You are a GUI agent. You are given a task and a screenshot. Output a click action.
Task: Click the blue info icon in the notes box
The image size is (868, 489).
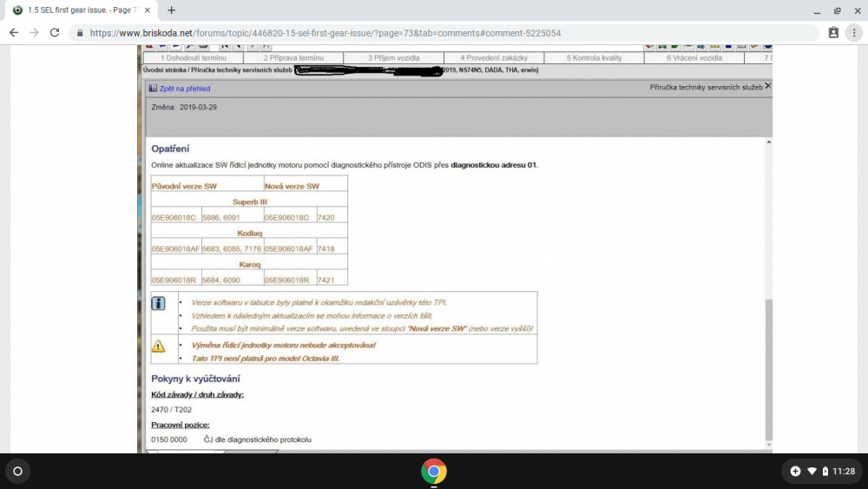(x=158, y=303)
